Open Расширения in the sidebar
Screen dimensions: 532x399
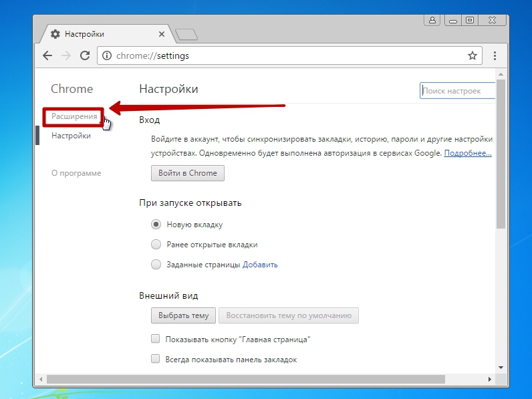[74, 116]
